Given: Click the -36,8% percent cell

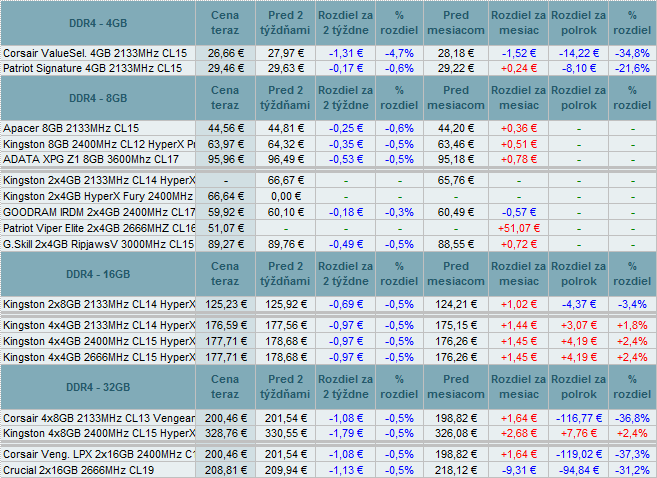Looking at the screenshot, I should tap(632, 418).
